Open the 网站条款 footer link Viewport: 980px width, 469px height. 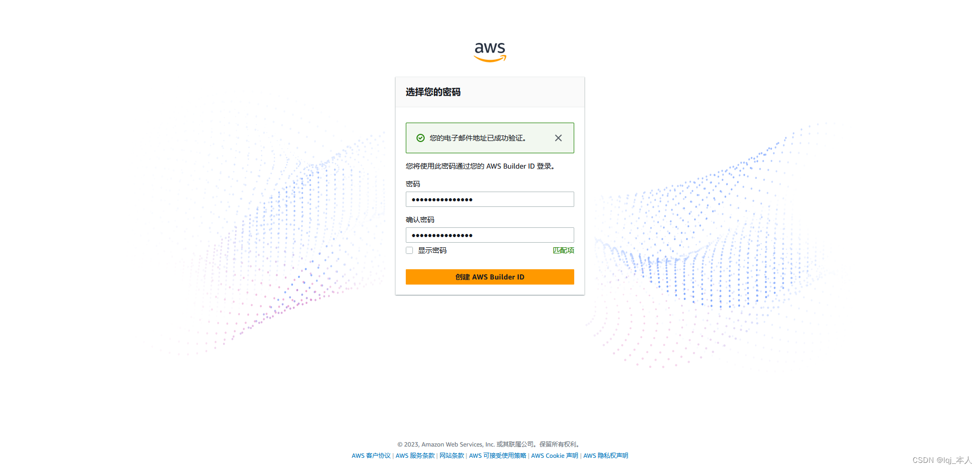tap(452, 456)
